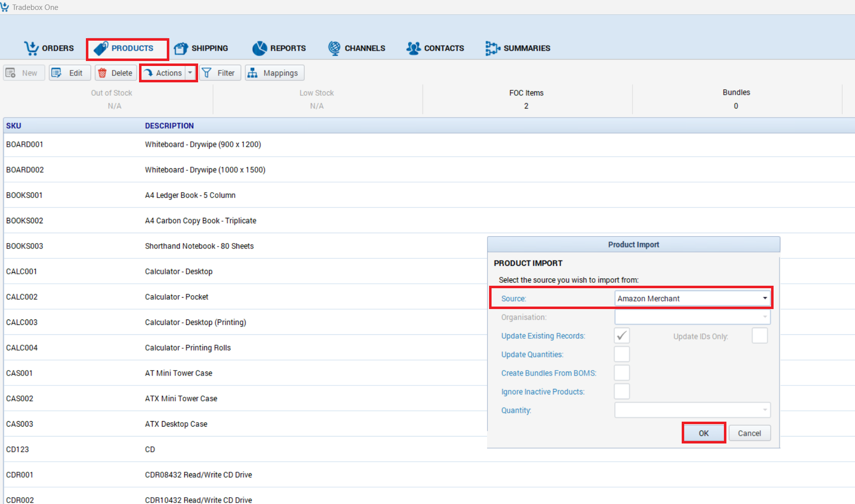Viewport: 855px width, 504px height.
Task: Select the FOC Items summary tile
Action: pos(526,99)
